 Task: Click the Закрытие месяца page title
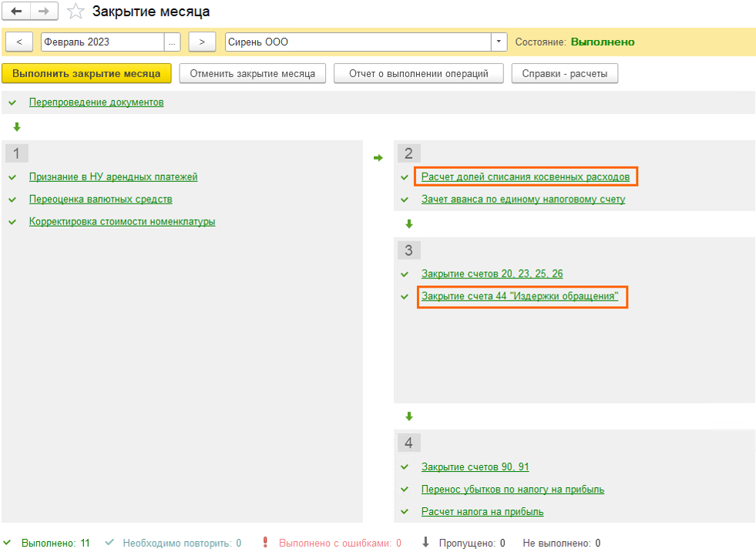click(x=151, y=12)
